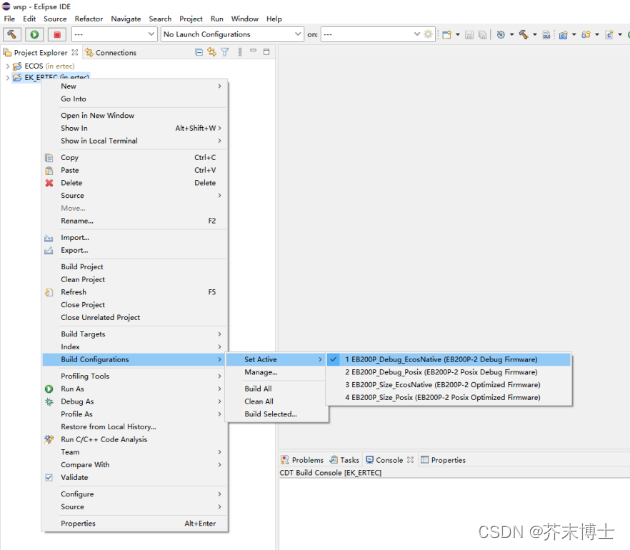Select 3 EB200P_Size_EcosNative configuration
The image size is (630, 550).
coord(449,385)
